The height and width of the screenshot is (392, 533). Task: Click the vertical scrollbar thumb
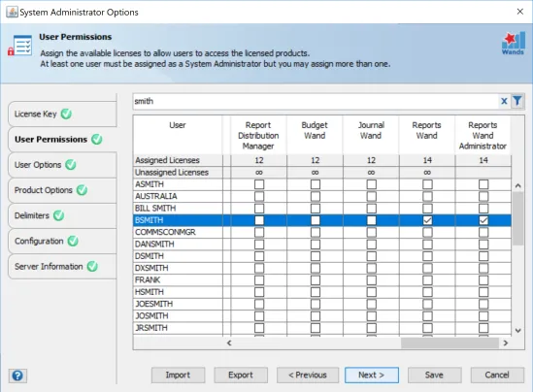518,218
